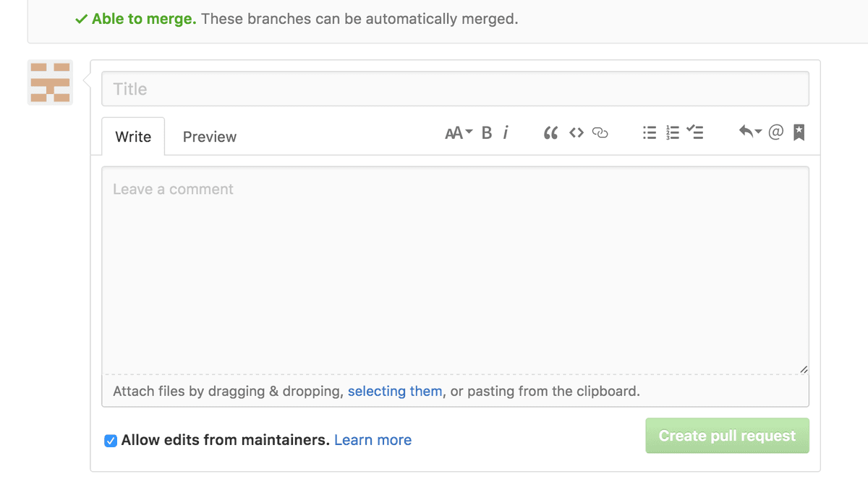
Task: Switch to the Preview tab
Action: tap(209, 136)
